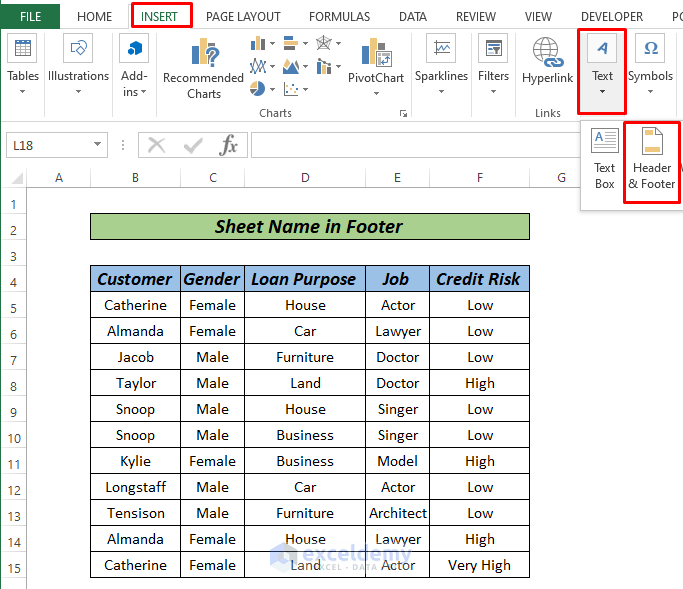Viewport: 683px width, 589px height.
Task: Open the Tables dropdown icon
Action: 23,48
